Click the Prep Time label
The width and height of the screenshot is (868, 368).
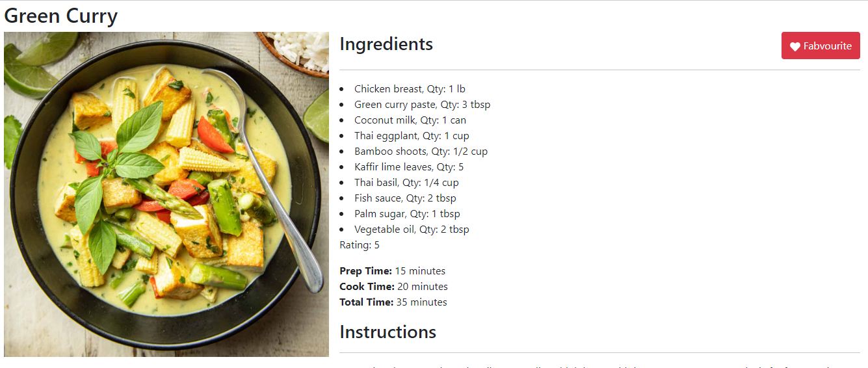(x=365, y=271)
